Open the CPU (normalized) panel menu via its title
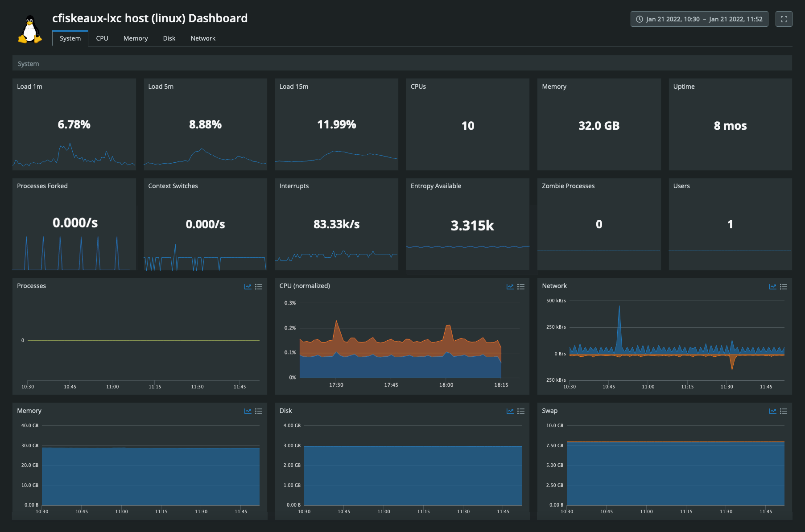805x532 pixels. coord(305,286)
